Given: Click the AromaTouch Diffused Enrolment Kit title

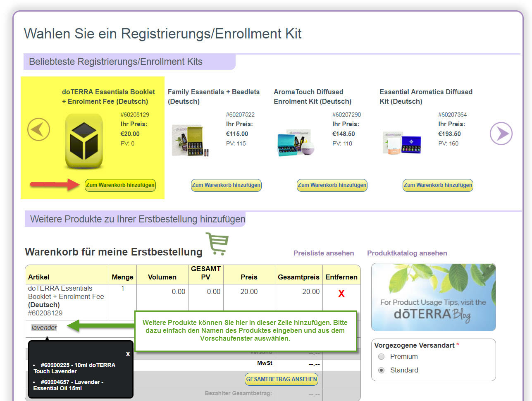Looking at the screenshot, I should [x=313, y=97].
